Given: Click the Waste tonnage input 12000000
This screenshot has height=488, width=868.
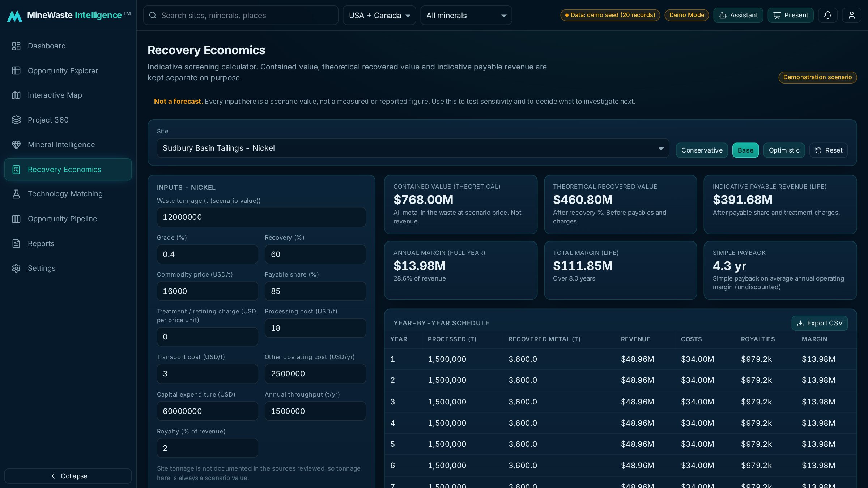Looking at the screenshot, I should [261, 217].
